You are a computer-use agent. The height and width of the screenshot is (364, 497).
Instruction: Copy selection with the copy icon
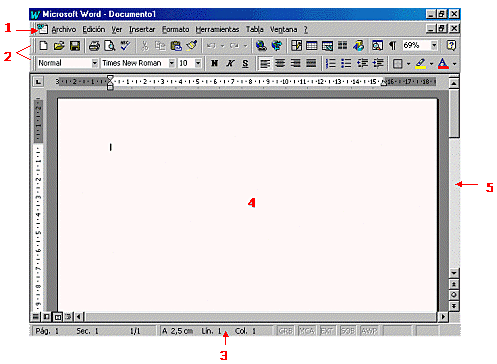click(160, 46)
